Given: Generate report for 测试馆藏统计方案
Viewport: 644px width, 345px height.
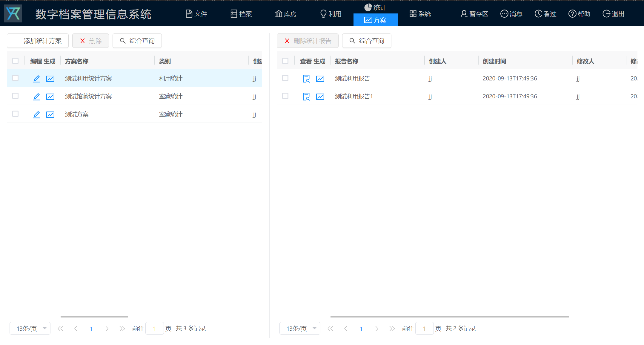Looking at the screenshot, I should pyautogui.click(x=50, y=97).
